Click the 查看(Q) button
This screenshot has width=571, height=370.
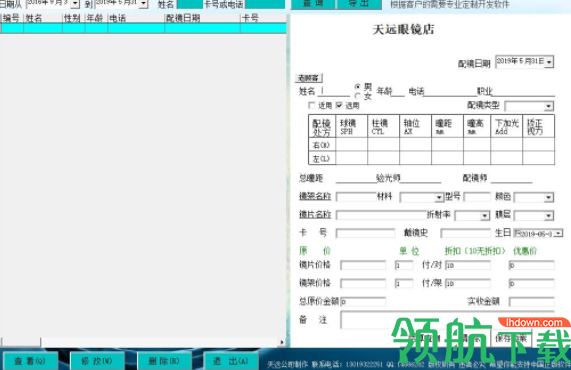30,361
